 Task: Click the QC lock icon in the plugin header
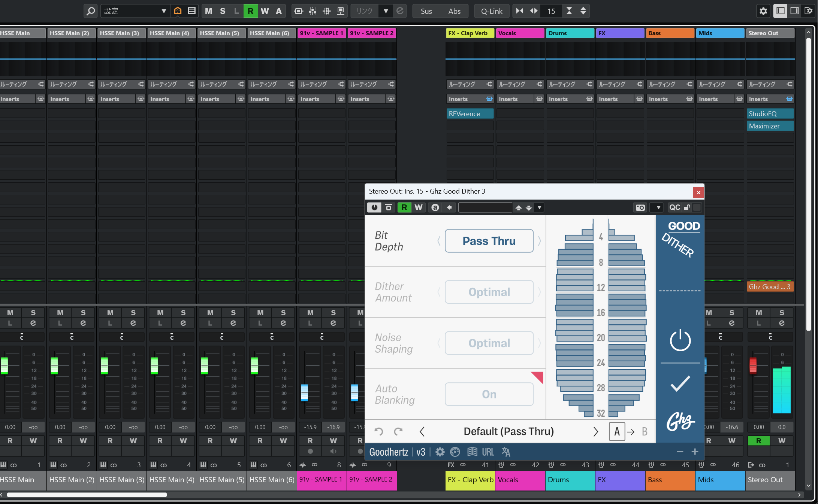coord(687,207)
